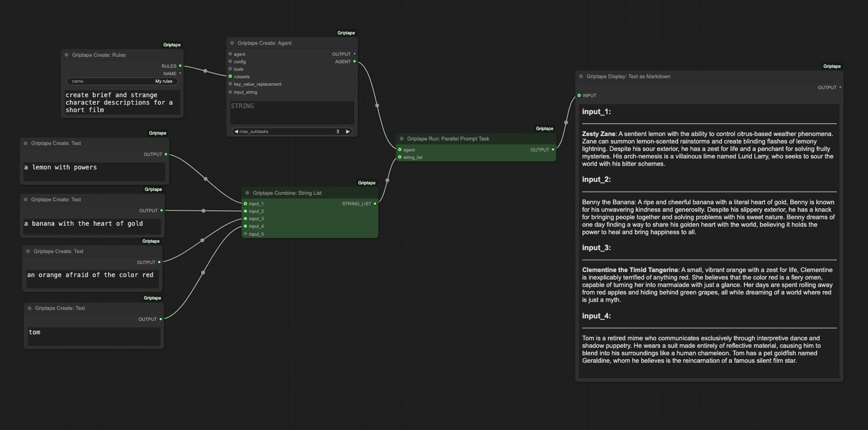868x430 pixels.
Task: Click the rulesets input port on Agent node
Action: [230, 76]
